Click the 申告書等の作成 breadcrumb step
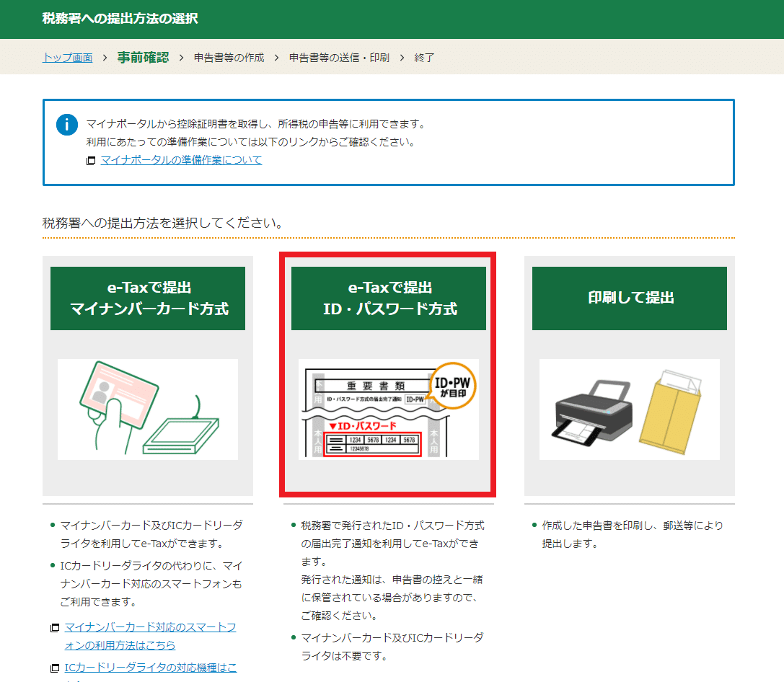The image size is (784, 682). pyautogui.click(x=229, y=58)
